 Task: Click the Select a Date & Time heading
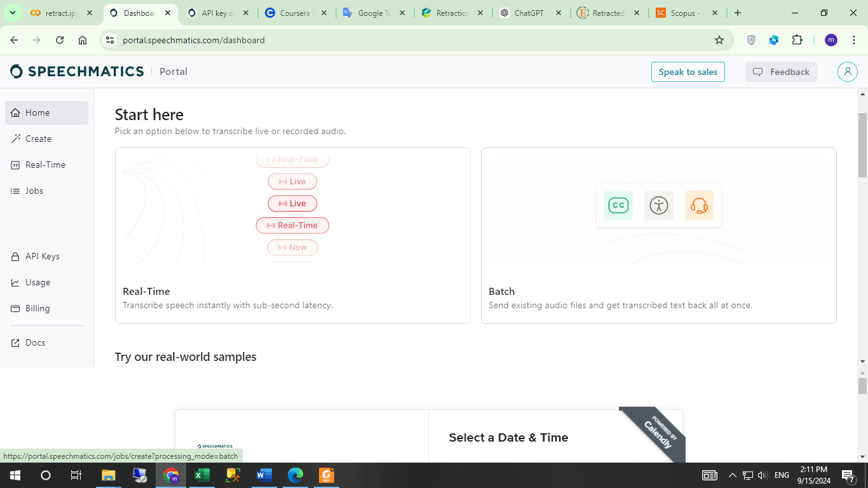[x=508, y=437]
